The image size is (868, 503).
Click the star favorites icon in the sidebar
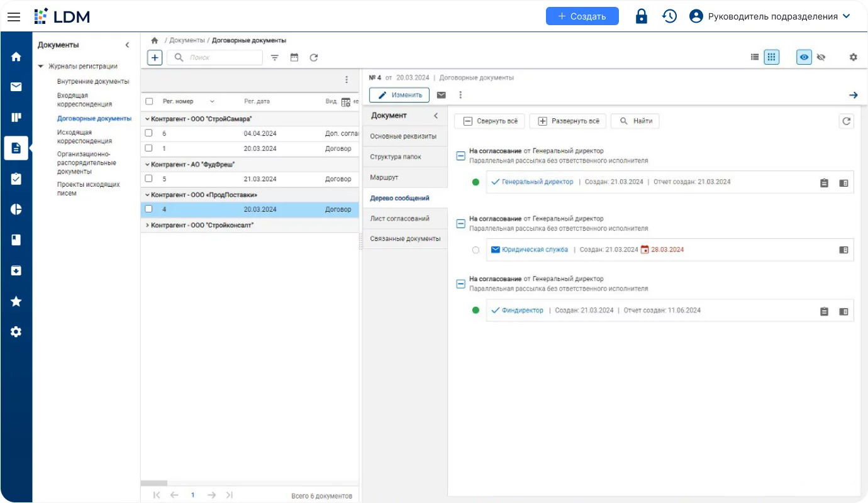pos(16,302)
